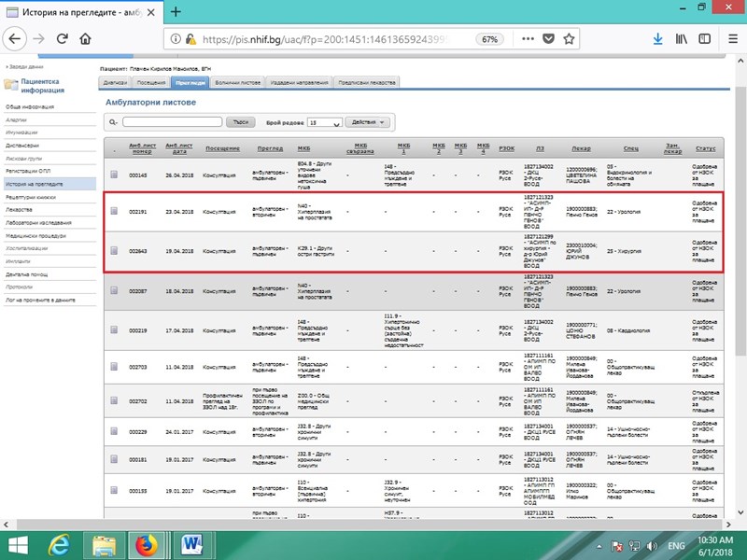Open details icon for sheet 002643
The height and width of the screenshot is (560, 747).
[x=114, y=251]
